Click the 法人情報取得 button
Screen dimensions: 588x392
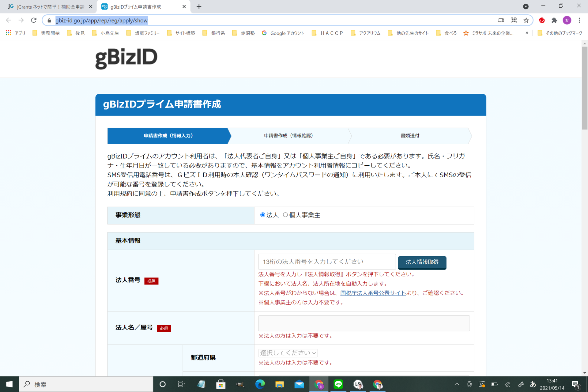(x=422, y=262)
